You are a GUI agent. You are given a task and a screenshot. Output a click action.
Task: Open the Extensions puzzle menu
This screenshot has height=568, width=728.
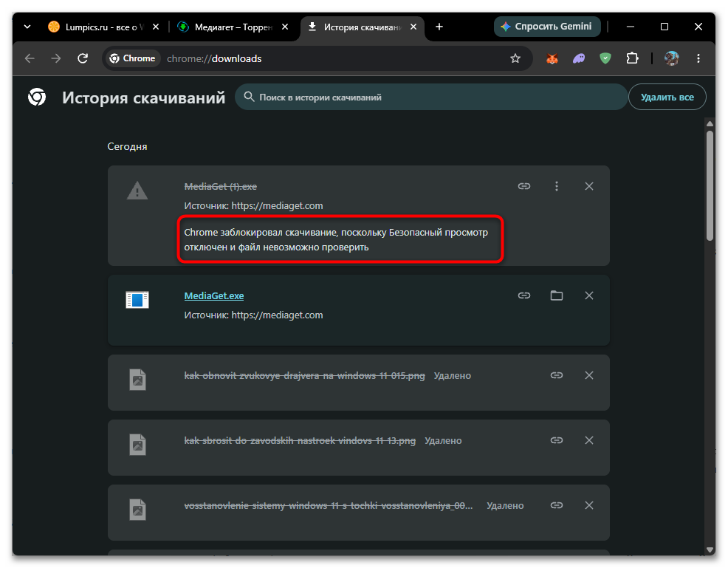[632, 58]
